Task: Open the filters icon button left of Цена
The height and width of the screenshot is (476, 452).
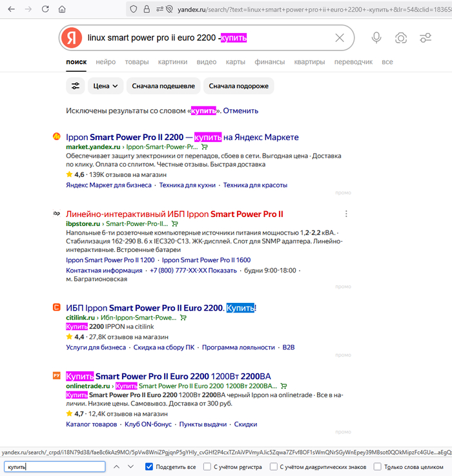Action: tap(76, 86)
